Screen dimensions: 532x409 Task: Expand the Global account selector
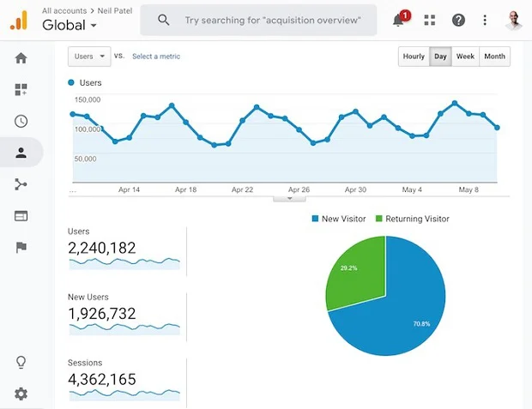tap(70, 26)
